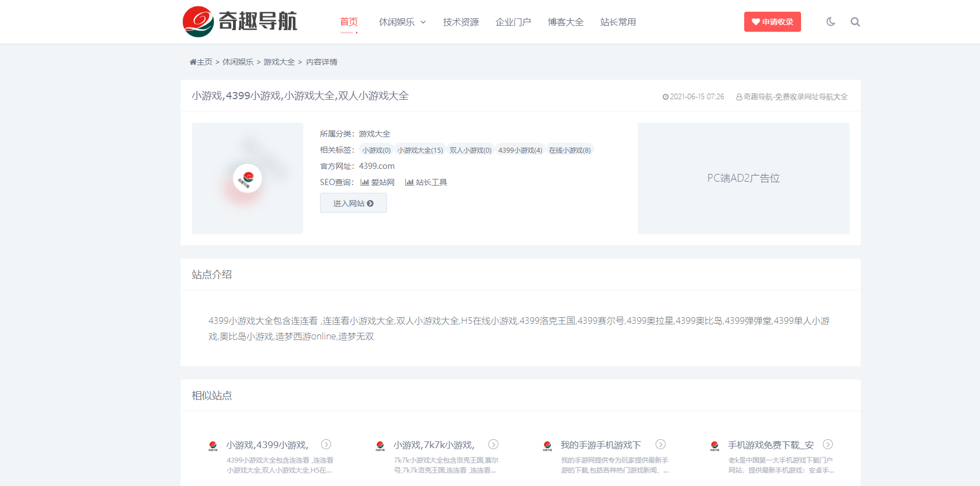Click the site thumbnail image
The image size is (980, 486).
(248, 178)
